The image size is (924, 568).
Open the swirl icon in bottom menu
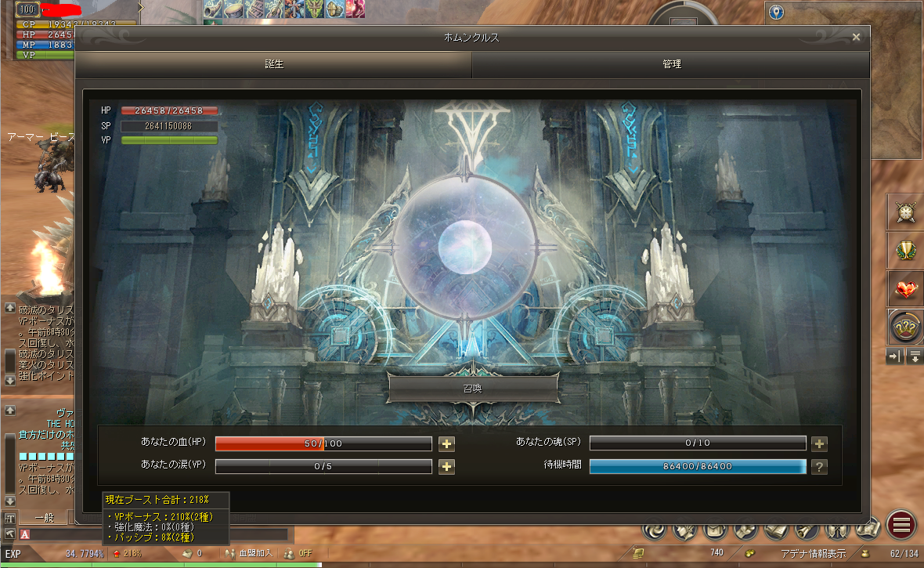(x=654, y=530)
